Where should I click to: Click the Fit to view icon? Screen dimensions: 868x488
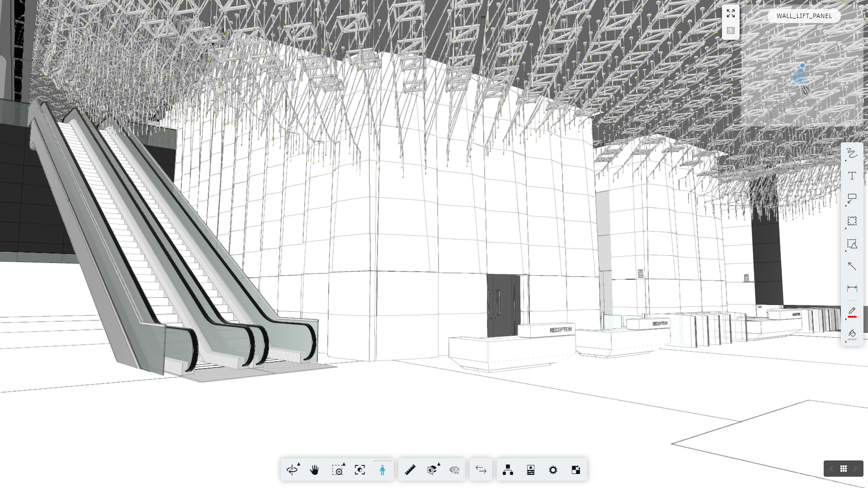pyautogui.click(x=360, y=470)
